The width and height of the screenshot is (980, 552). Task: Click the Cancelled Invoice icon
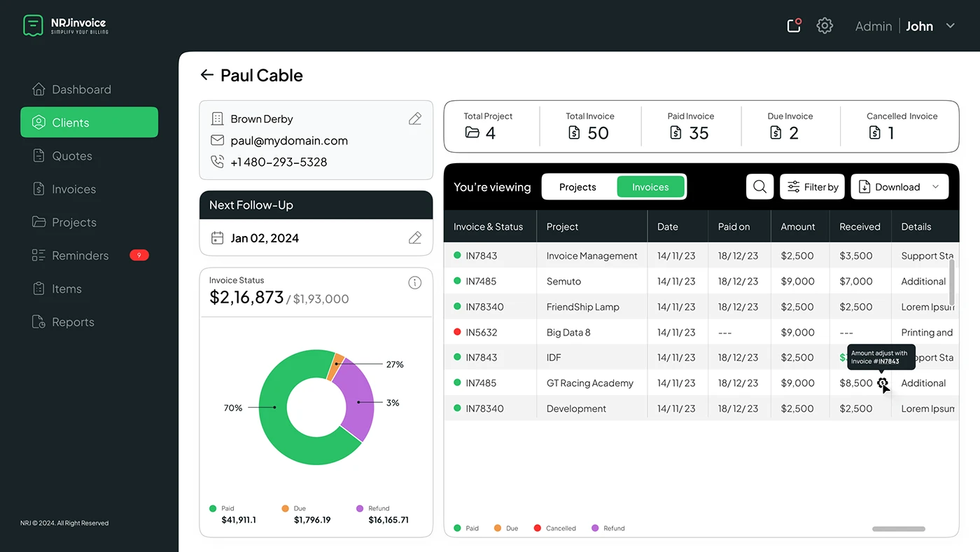click(x=875, y=132)
